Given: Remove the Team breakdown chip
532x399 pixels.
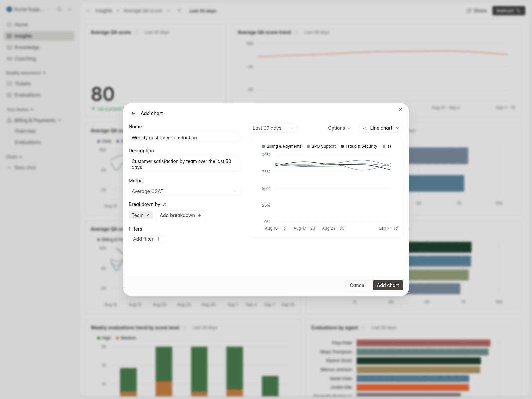Looking at the screenshot, I should point(148,215).
